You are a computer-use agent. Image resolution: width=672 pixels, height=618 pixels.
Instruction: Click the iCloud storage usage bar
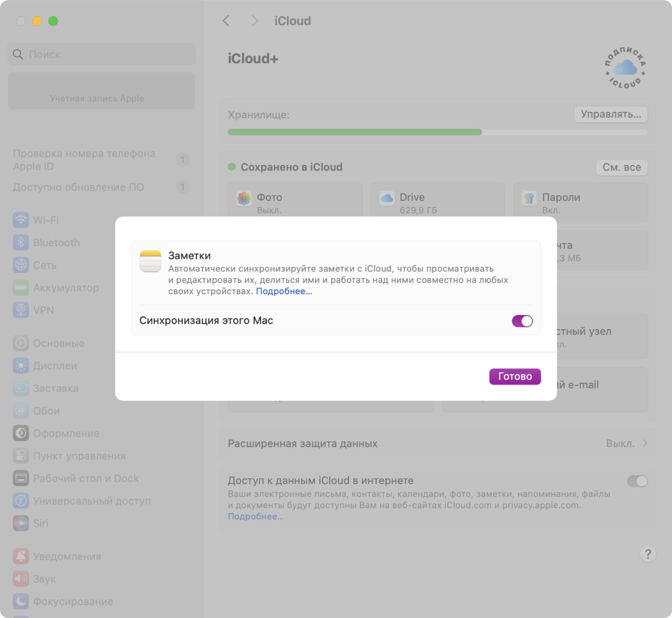pos(437,132)
